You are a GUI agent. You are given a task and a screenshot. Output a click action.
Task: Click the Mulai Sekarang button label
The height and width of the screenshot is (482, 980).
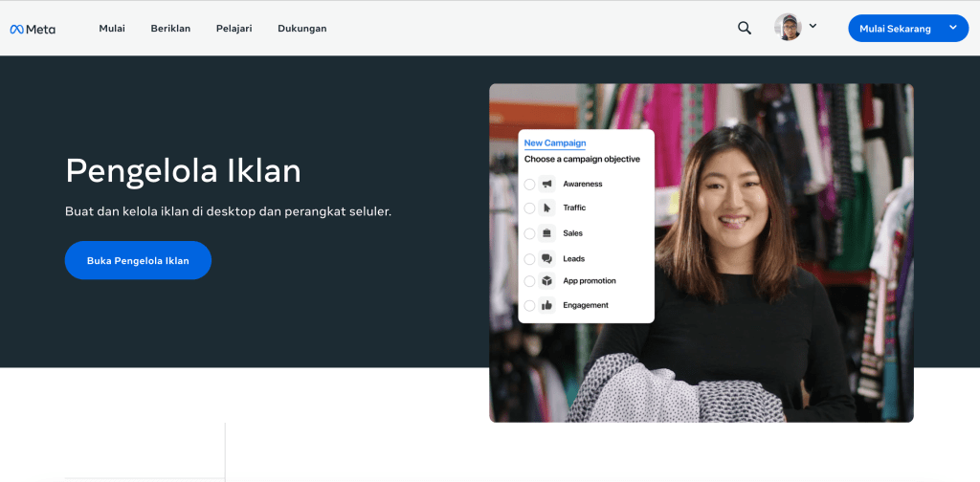pyautogui.click(x=895, y=29)
